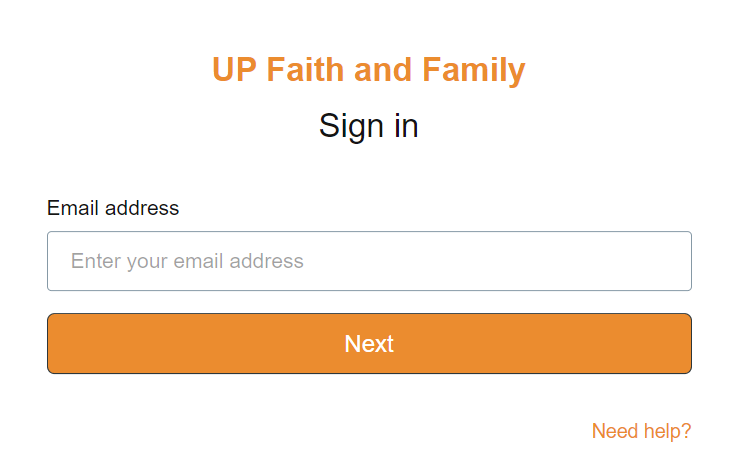Submit the email with the orange Next button
The image size is (738, 475).
[369, 344]
